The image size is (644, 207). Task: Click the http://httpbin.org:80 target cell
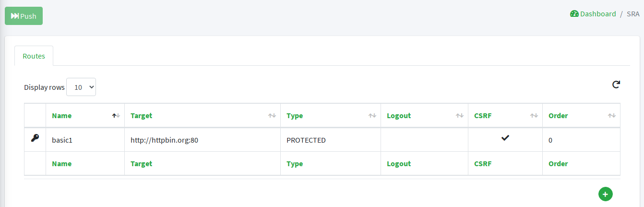tap(164, 140)
